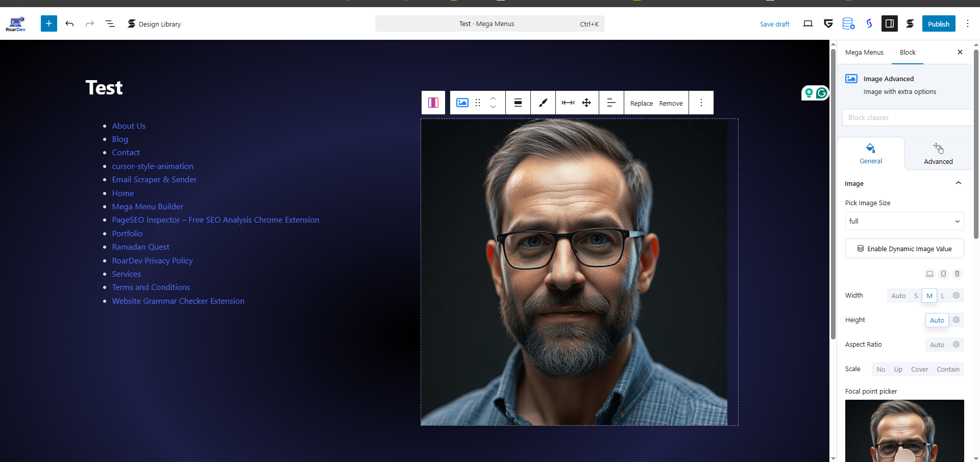Click the undo arrow in top bar
This screenshot has height=462, width=980.
point(69,23)
